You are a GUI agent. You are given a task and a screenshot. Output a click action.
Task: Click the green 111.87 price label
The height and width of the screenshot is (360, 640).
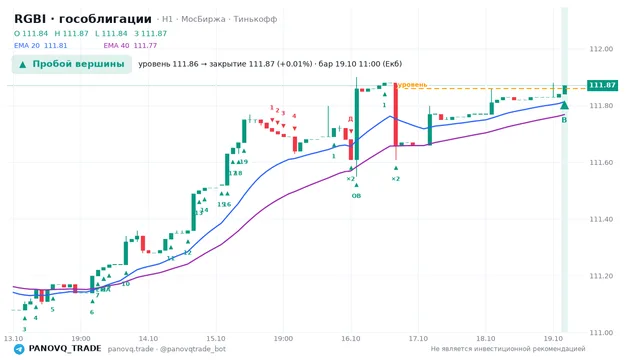click(602, 85)
